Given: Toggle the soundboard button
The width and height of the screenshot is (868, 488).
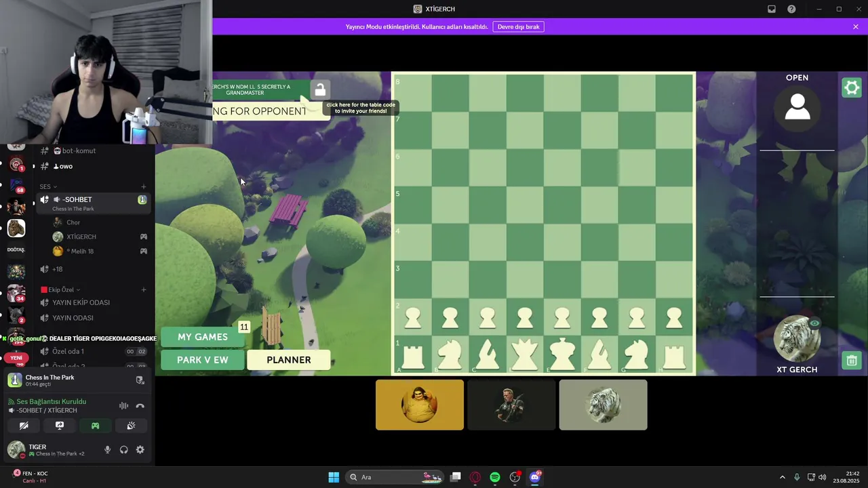Looking at the screenshot, I should click(x=131, y=426).
